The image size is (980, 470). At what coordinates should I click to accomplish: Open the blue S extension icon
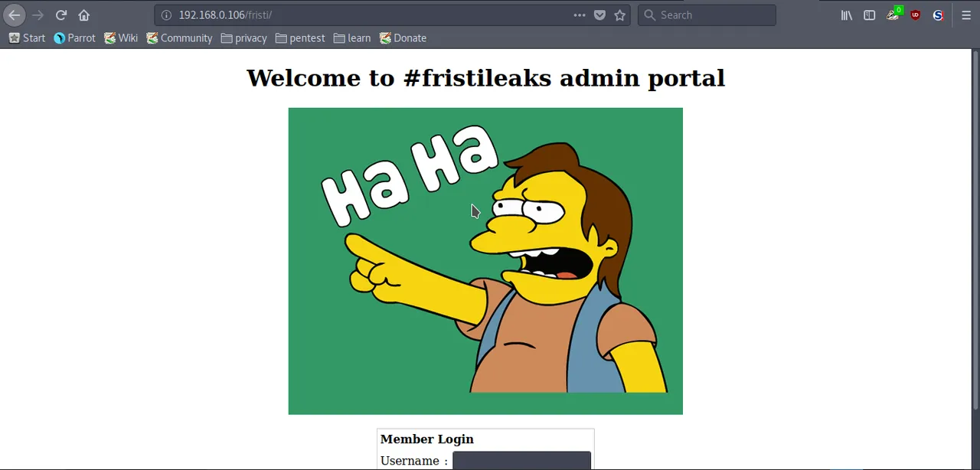coord(939,15)
